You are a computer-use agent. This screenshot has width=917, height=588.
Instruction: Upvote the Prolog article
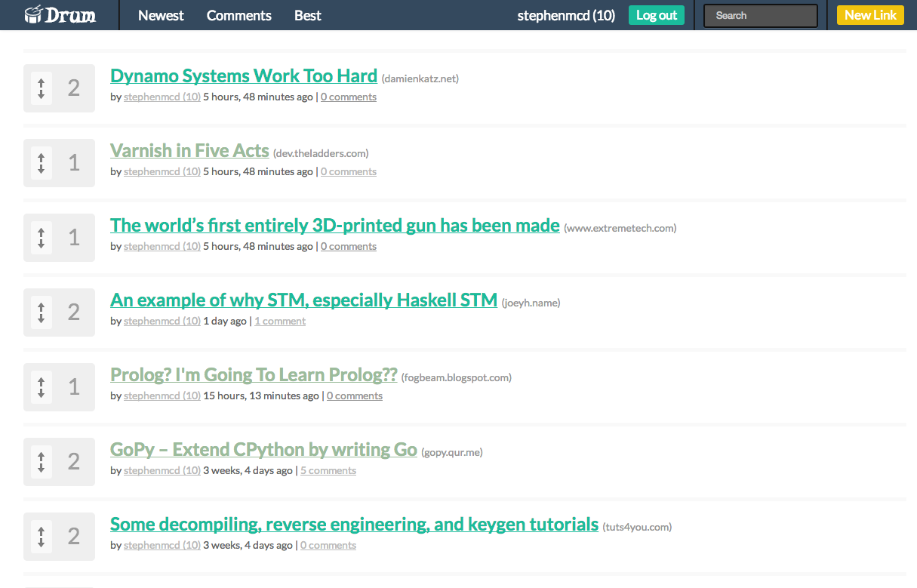click(42, 380)
